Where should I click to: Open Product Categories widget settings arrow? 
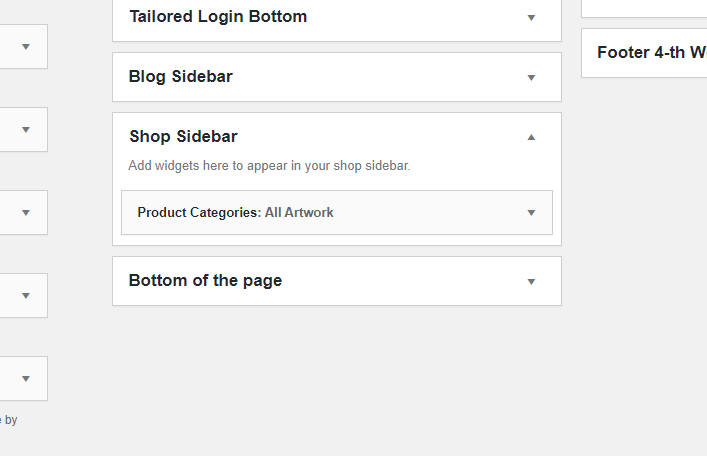coord(531,213)
